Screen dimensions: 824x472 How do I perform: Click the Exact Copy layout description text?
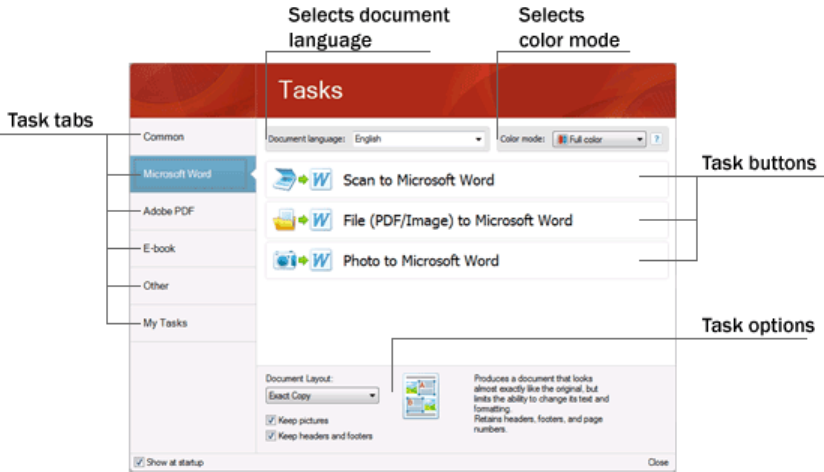(x=541, y=404)
